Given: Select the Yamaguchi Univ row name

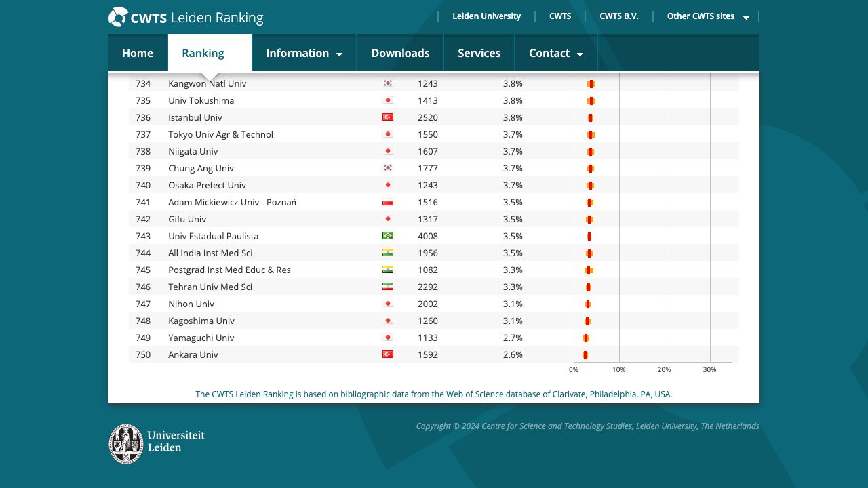Looking at the screenshot, I should [x=201, y=338].
